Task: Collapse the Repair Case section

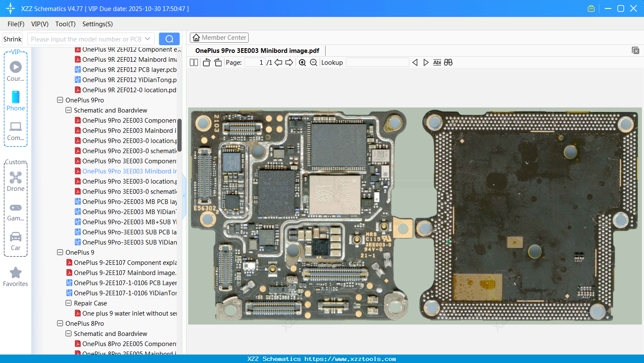Action: pos(69,303)
